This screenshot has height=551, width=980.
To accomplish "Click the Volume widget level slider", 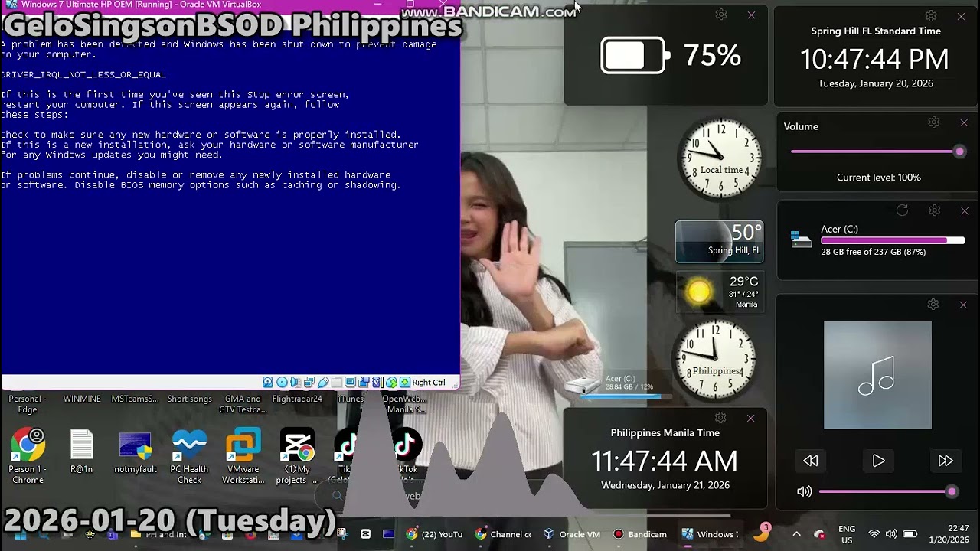I will coord(877,152).
